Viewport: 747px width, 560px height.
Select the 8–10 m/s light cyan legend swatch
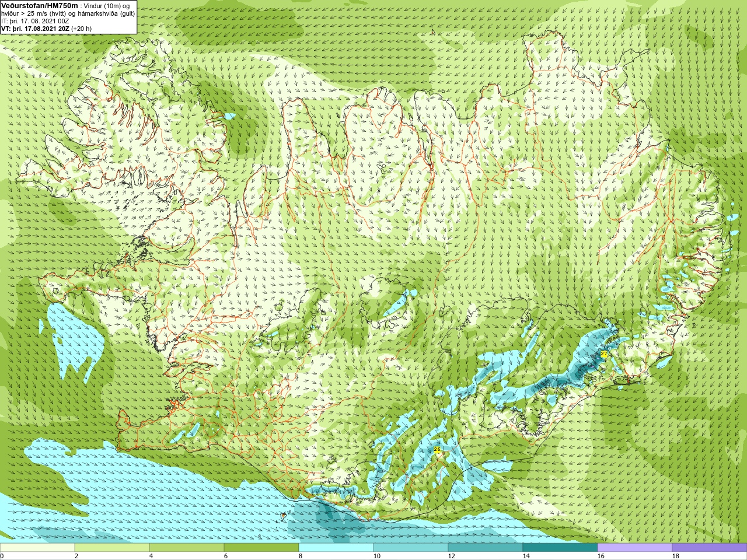(x=336, y=548)
